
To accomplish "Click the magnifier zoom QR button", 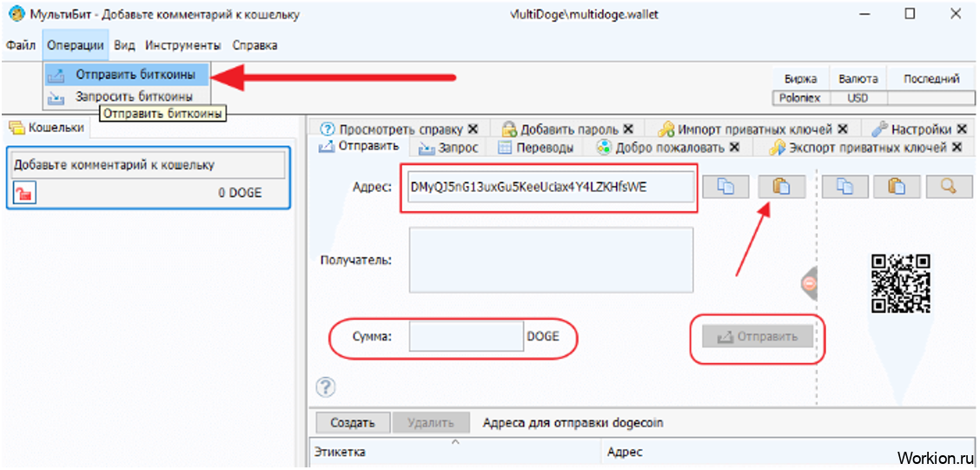I will point(949,187).
